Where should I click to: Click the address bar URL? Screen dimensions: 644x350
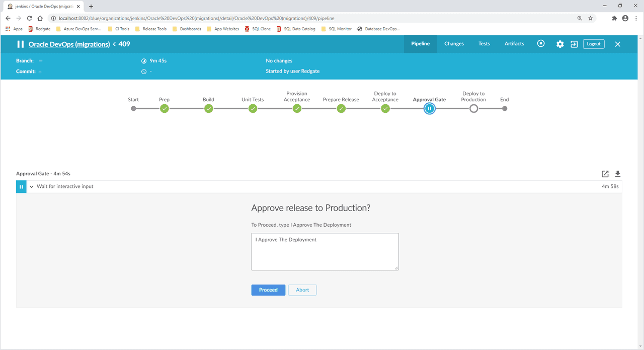(196, 18)
